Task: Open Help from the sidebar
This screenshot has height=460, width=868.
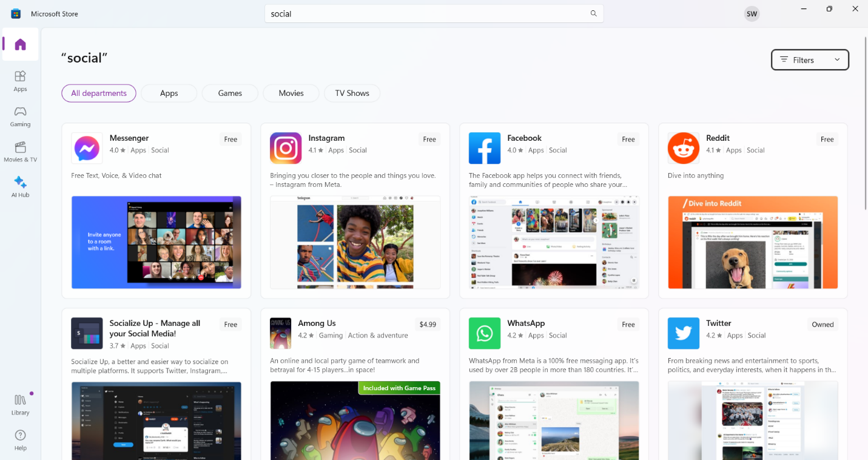Action: tap(20, 440)
